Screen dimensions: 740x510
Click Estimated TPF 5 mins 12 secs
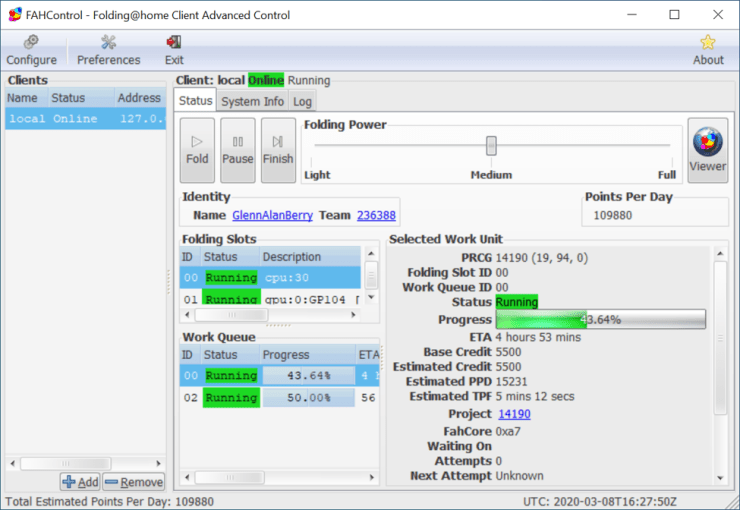pos(535,396)
